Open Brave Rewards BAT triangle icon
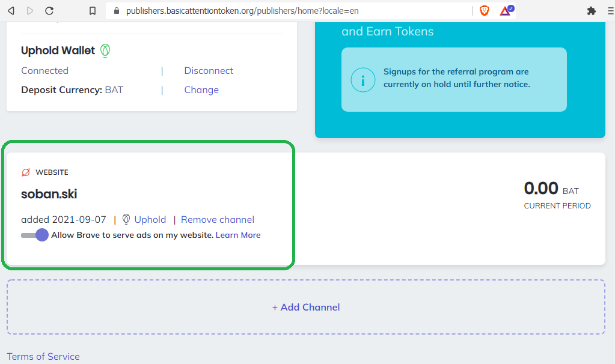This screenshot has height=364, width=615. tap(506, 10)
